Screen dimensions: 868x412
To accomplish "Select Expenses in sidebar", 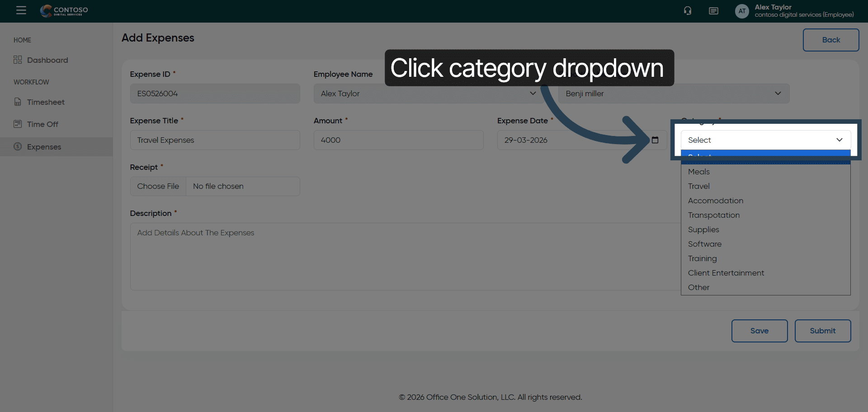I will (44, 147).
